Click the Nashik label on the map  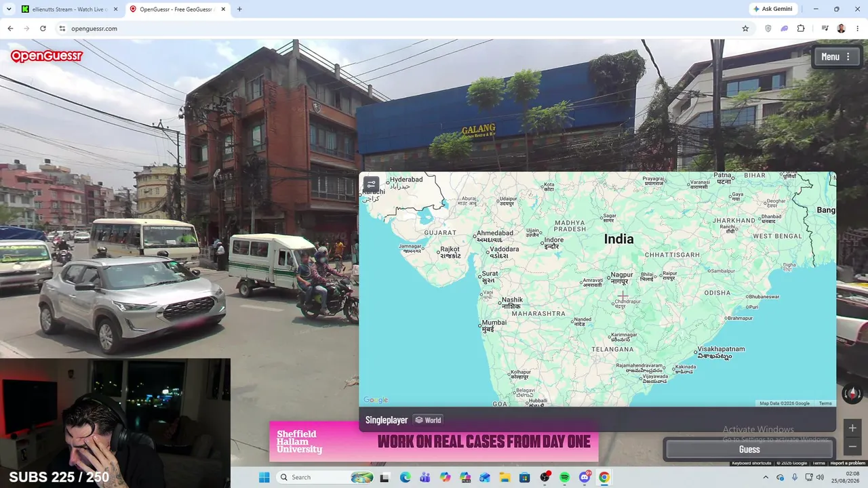click(512, 302)
